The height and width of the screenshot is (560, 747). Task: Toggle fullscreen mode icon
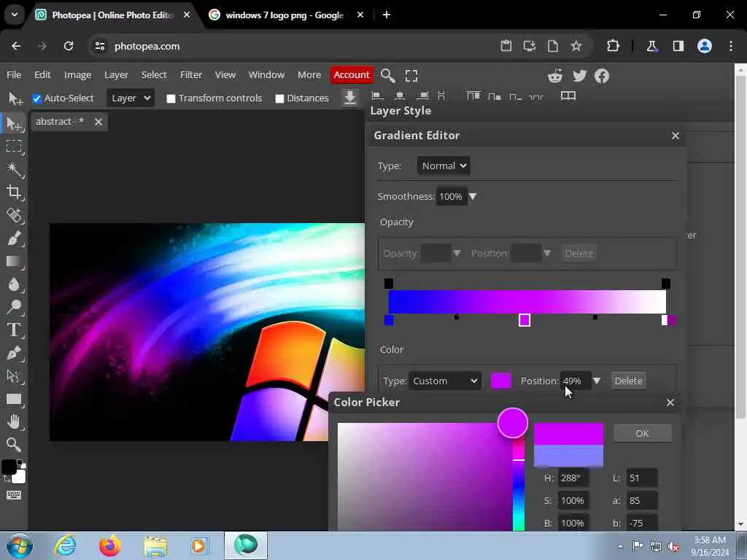(x=411, y=76)
